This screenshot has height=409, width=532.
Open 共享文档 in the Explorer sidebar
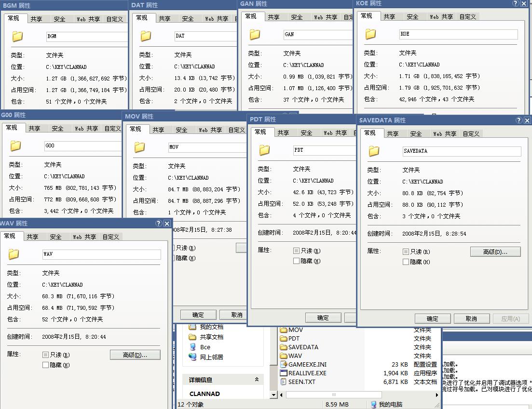tap(206, 337)
